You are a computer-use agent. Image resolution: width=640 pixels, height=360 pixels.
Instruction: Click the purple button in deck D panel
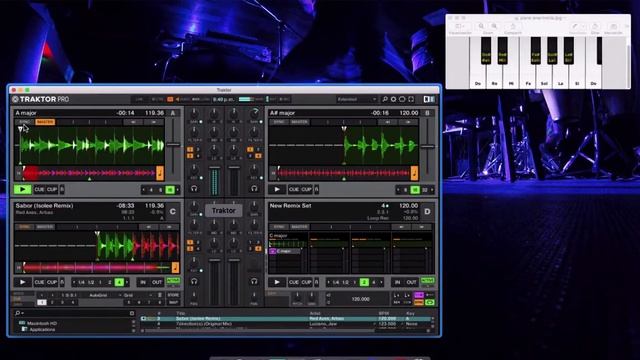(x=419, y=295)
